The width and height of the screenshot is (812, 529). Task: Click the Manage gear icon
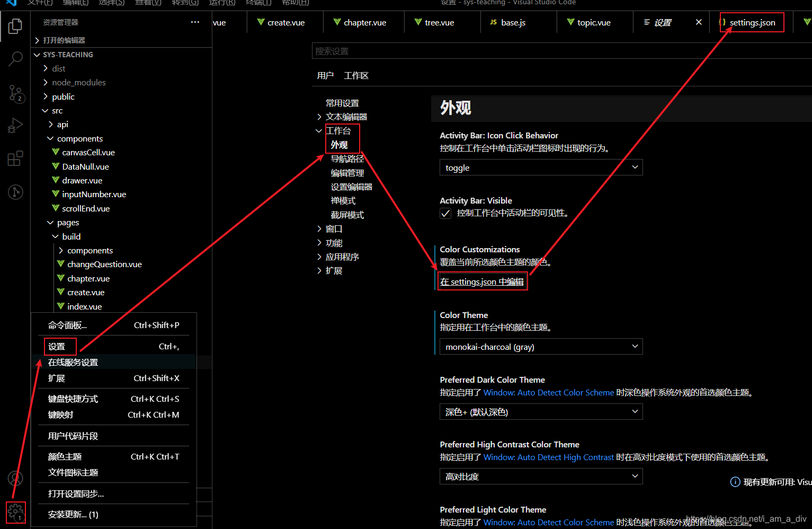point(15,512)
